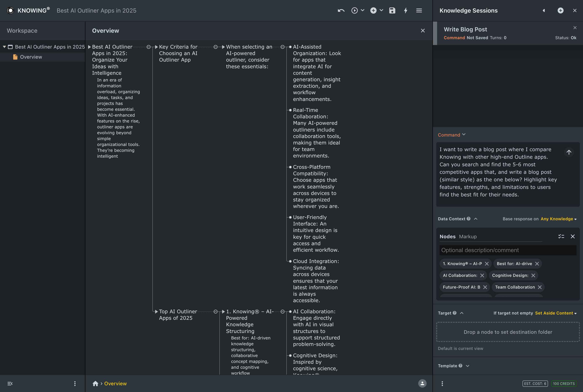
Task: Click the save disk icon
Action: tap(392, 10)
